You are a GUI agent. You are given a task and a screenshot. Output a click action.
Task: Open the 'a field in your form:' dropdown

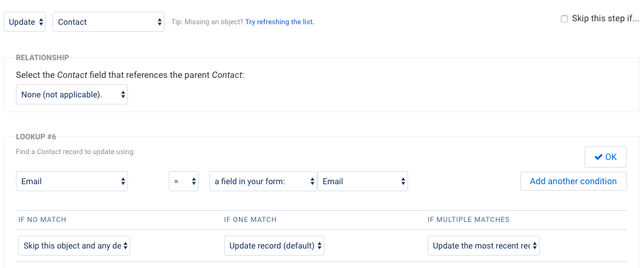(263, 181)
